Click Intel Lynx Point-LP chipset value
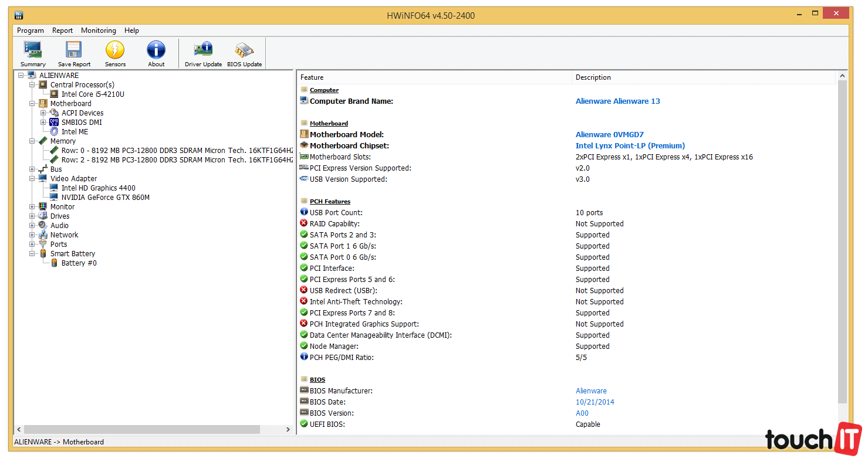The height and width of the screenshot is (462, 868). [x=630, y=146]
